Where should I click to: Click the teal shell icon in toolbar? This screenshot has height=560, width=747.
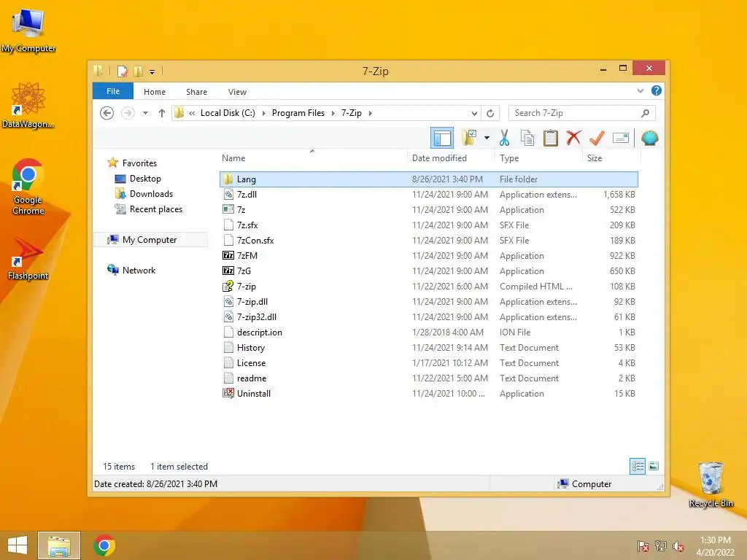click(649, 138)
